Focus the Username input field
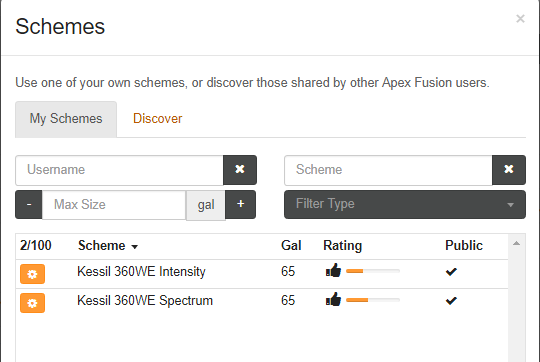 (119, 170)
